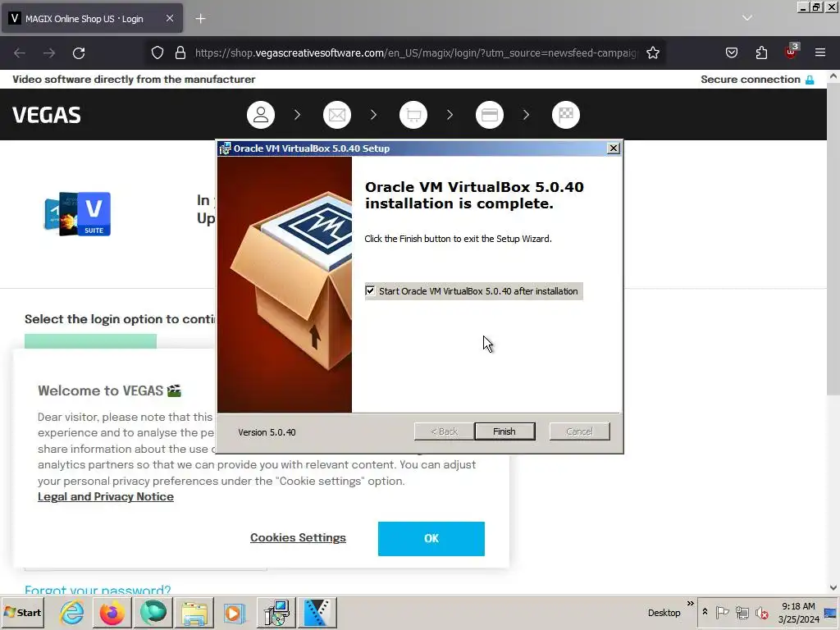Uncheck Start Oracle VM VirtualBox after installation
This screenshot has width=840, height=630.
(370, 291)
